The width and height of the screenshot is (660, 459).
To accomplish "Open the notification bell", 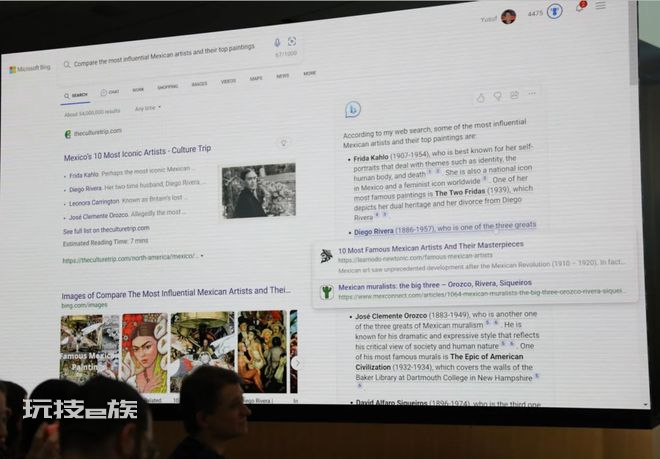I will coord(580,7).
